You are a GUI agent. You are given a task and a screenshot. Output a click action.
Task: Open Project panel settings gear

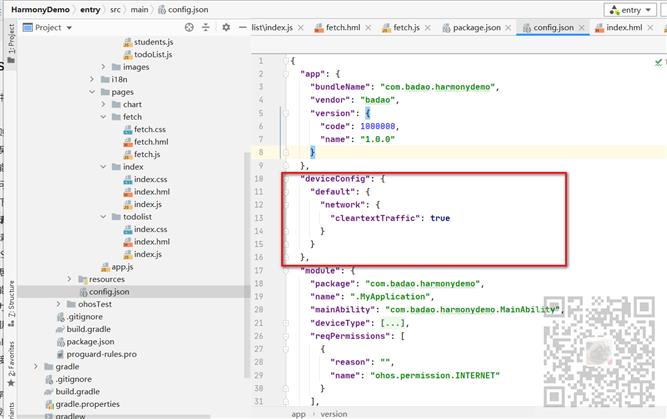point(226,28)
